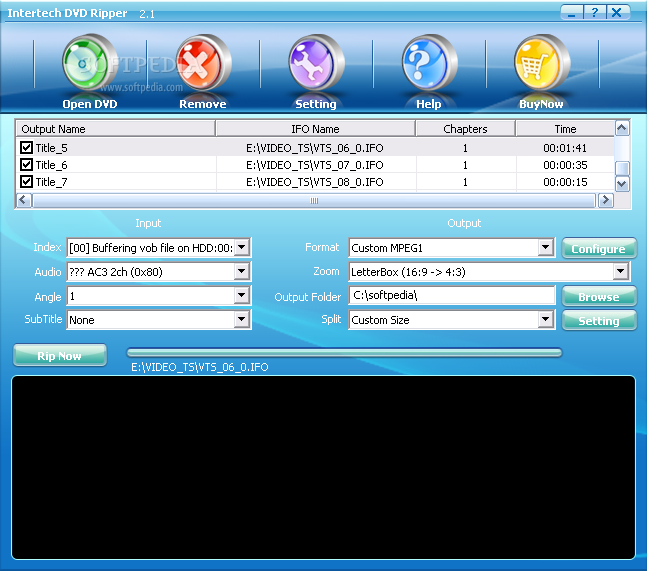Viewport: 647px width, 571px height.
Task: Click the Title_7 output name
Action: point(51,182)
